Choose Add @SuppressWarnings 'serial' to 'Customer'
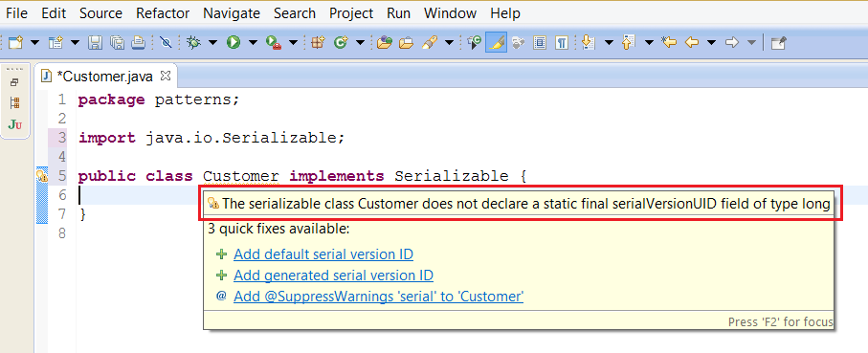This screenshot has width=868, height=353. 378,296
